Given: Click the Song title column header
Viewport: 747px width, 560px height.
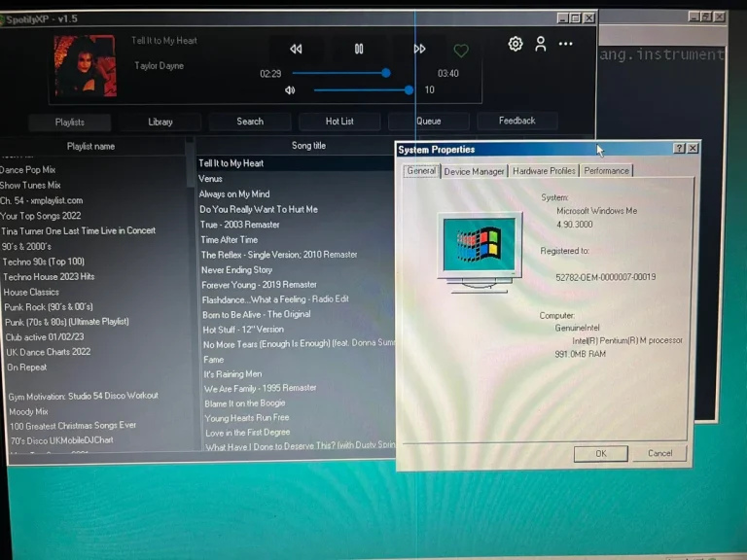Looking at the screenshot, I should point(308,146).
